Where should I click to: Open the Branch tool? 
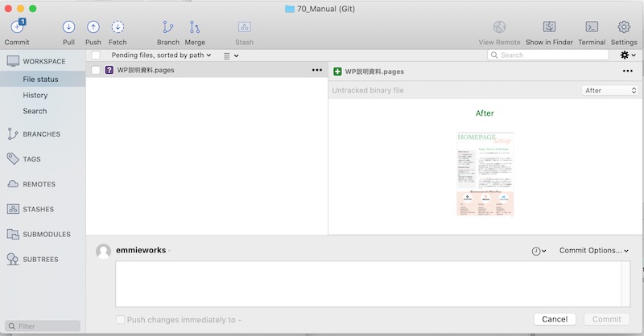point(167,27)
